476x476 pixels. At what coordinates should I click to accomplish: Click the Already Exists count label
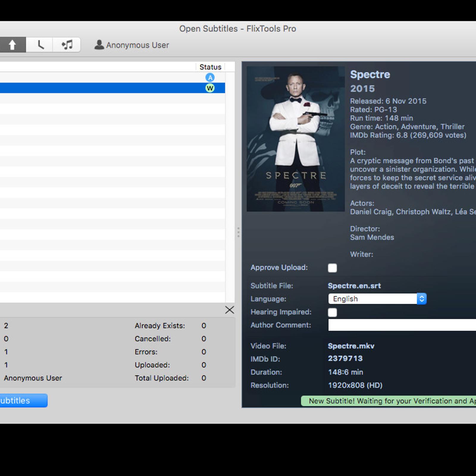coord(160,326)
